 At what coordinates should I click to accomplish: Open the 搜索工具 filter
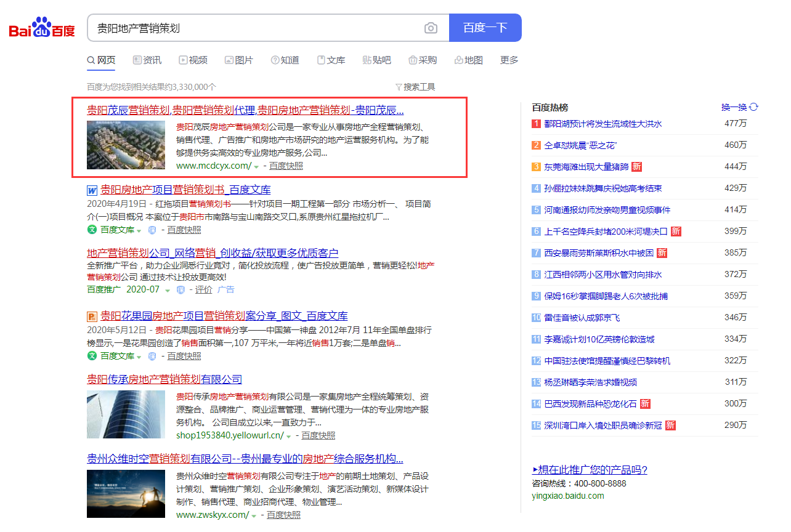point(415,87)
